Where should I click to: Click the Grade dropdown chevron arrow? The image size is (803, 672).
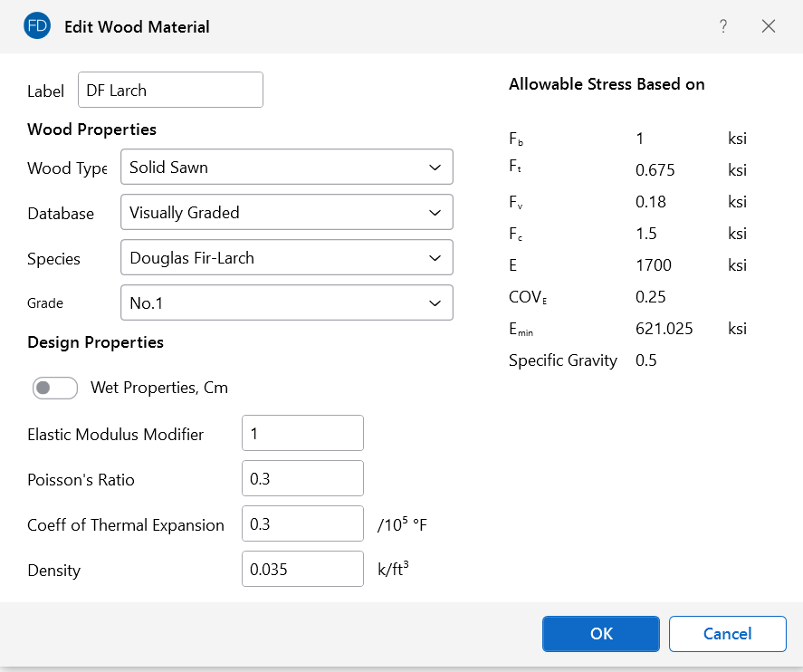435,303
